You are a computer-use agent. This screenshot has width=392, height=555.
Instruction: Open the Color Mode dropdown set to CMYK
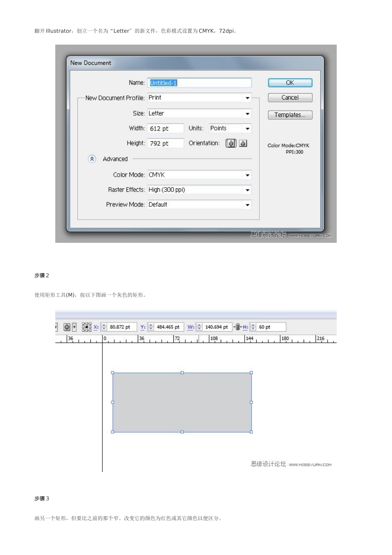pos(199,175)
